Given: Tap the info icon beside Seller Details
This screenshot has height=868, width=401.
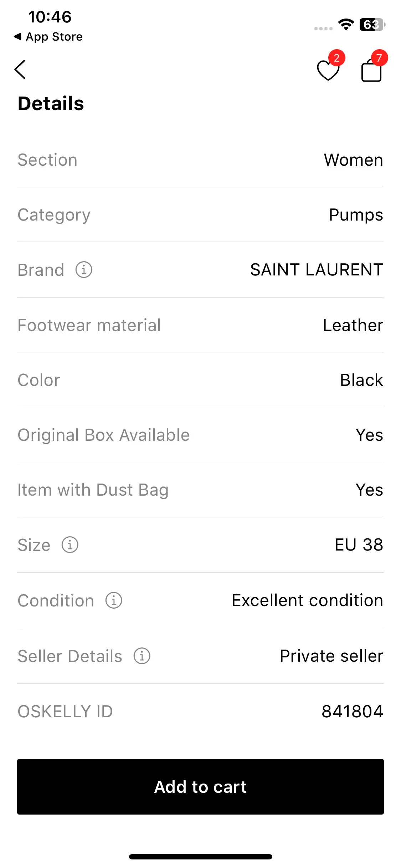Looking at the screenshot, I should coord(142,656).
